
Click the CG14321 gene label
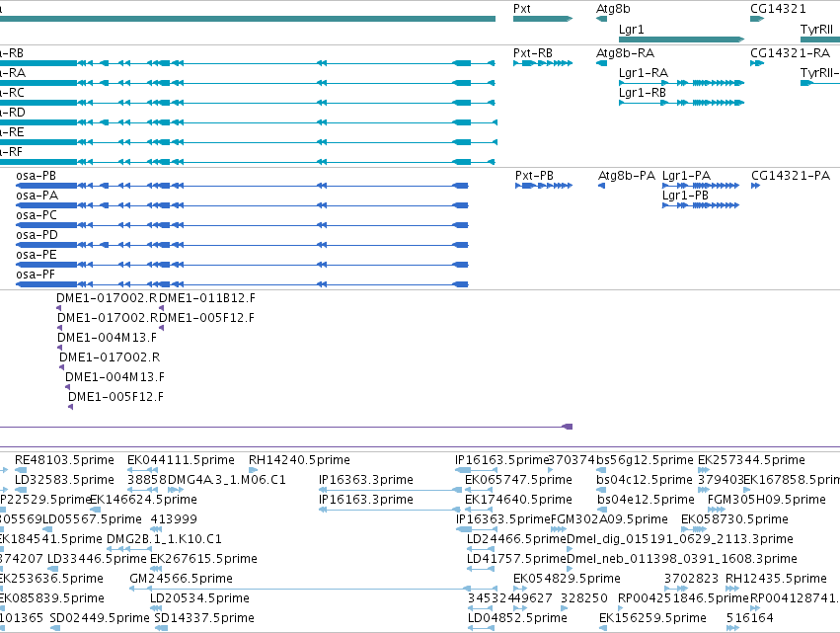(778, 9)
